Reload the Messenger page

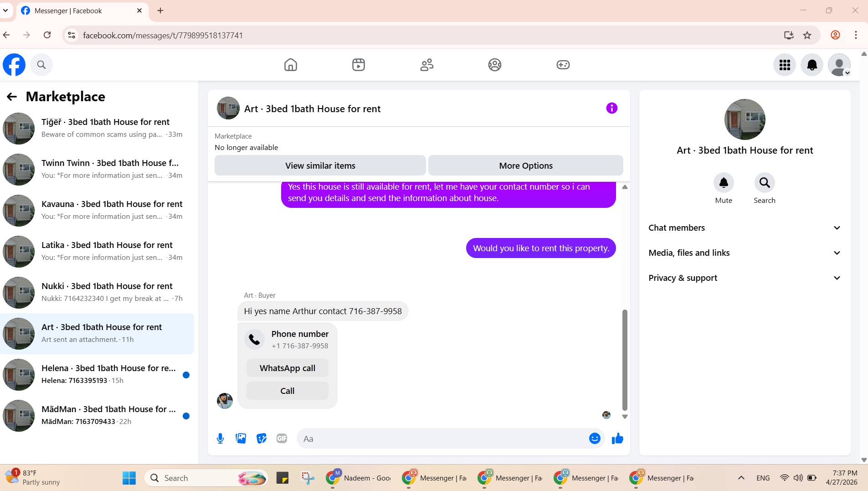coord(47,35)
